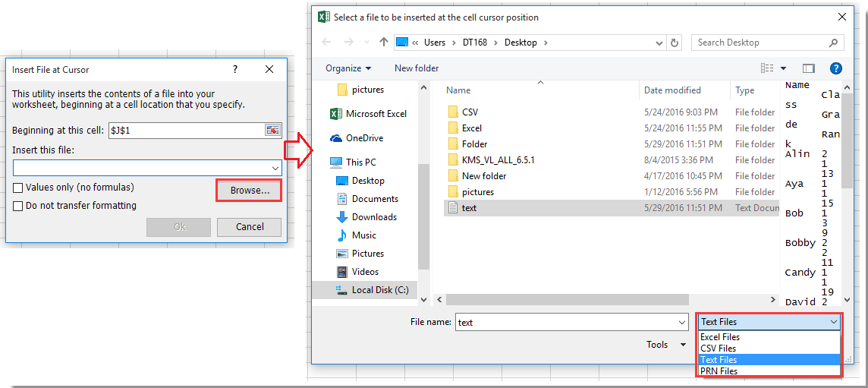The height and width of the screenshot is (388, 868).
Task: Click New folder in the toolbar
Action: (x=417, y=68)
